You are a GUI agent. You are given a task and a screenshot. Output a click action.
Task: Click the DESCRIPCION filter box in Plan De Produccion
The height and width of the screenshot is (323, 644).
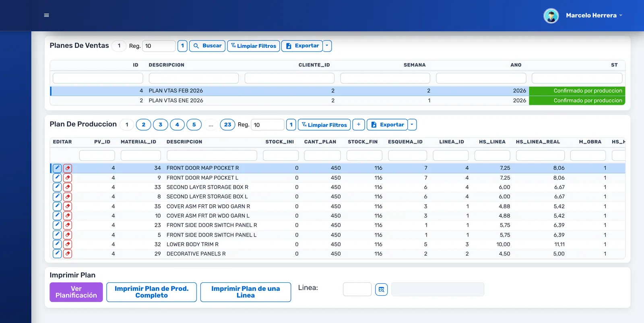click(x=212, y=155)
